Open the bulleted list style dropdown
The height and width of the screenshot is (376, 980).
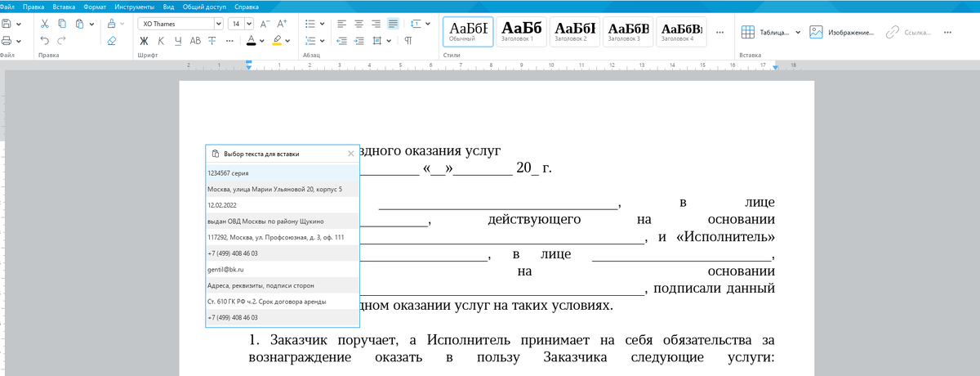pyautogui.click(x=322, y=24)
